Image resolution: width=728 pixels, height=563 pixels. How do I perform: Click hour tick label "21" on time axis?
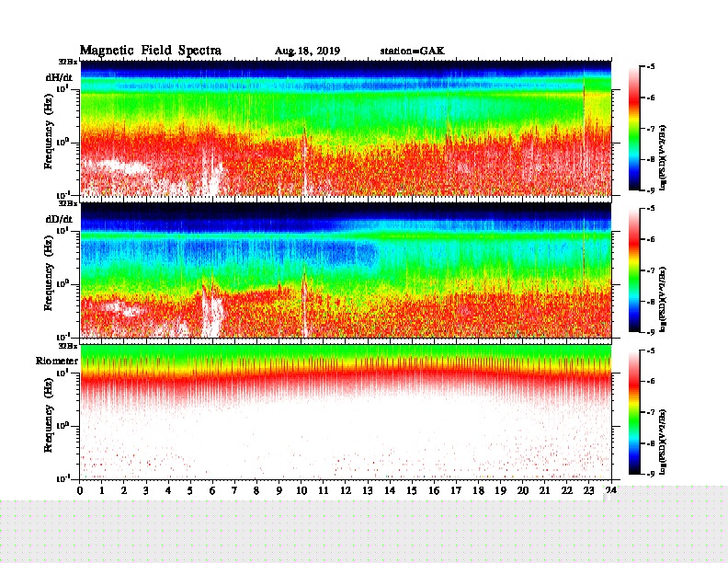[544, 490]
